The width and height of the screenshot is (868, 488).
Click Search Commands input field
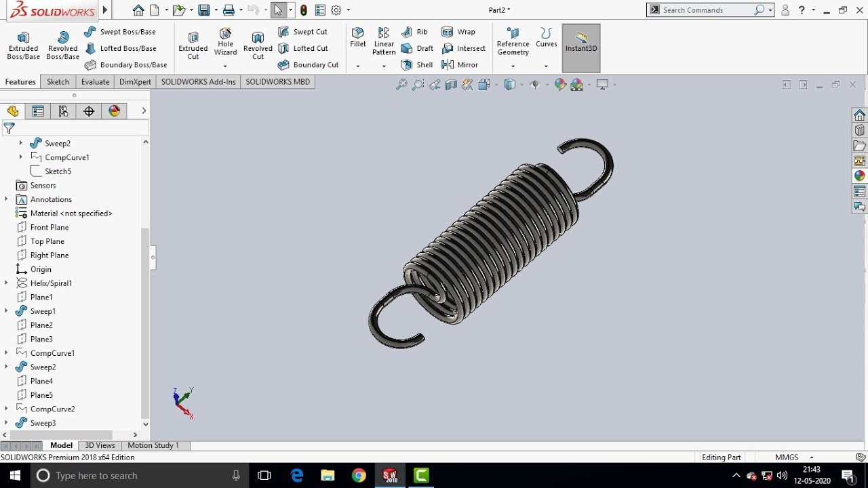[707, 10]
